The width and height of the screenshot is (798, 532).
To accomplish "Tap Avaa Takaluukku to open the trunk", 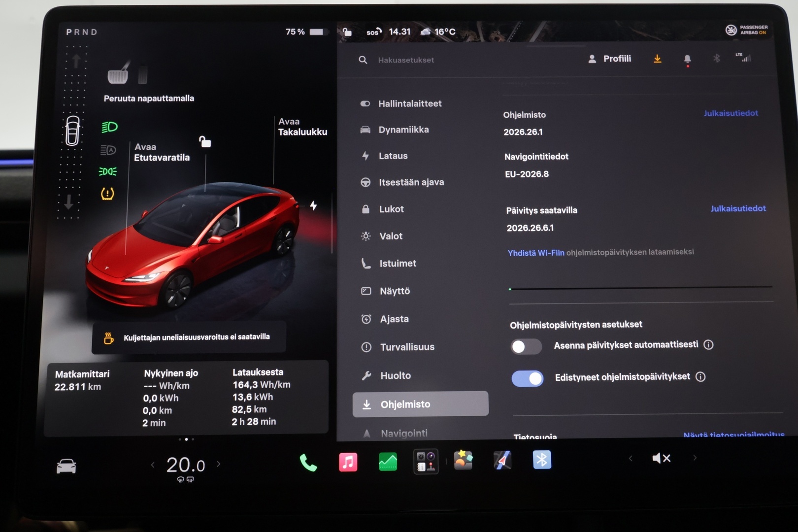I will tap(302, 127).
